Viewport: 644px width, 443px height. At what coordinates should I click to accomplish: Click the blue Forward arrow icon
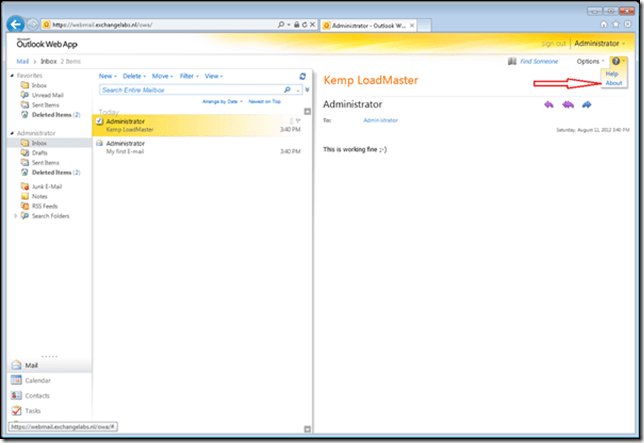(x=587, y=105)
